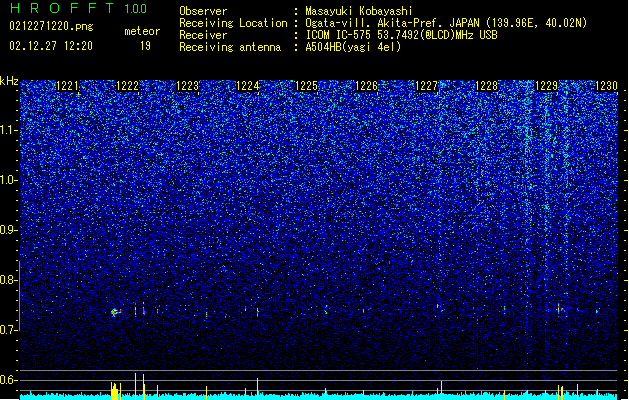Click the 0.7 kHz axis label

point(9,330)
